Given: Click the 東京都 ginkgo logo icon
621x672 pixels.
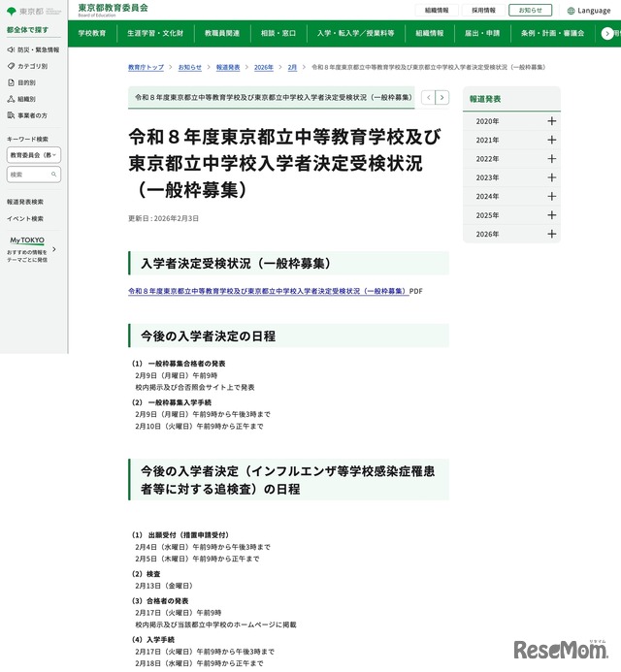Looking at the screenshot, I should tap(11, 11).
